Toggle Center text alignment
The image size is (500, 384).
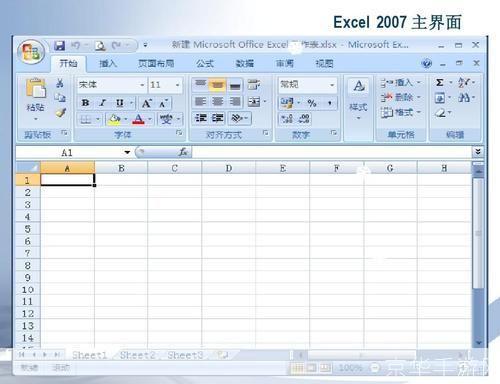coord(217,101)
